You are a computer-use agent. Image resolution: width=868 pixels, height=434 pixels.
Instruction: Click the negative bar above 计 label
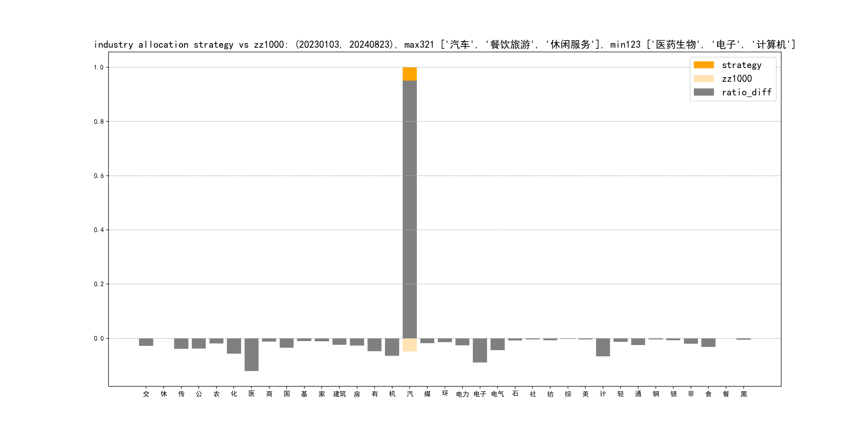[603, 347]
